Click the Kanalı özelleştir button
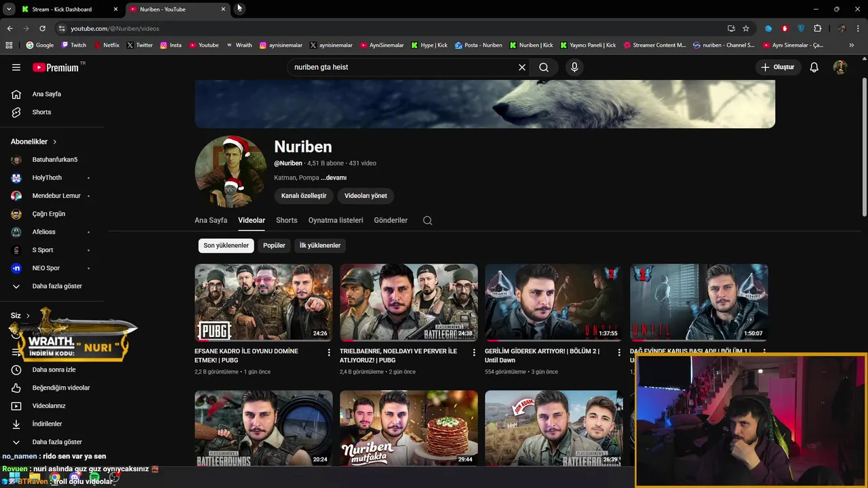 click(x=304, y=196)
